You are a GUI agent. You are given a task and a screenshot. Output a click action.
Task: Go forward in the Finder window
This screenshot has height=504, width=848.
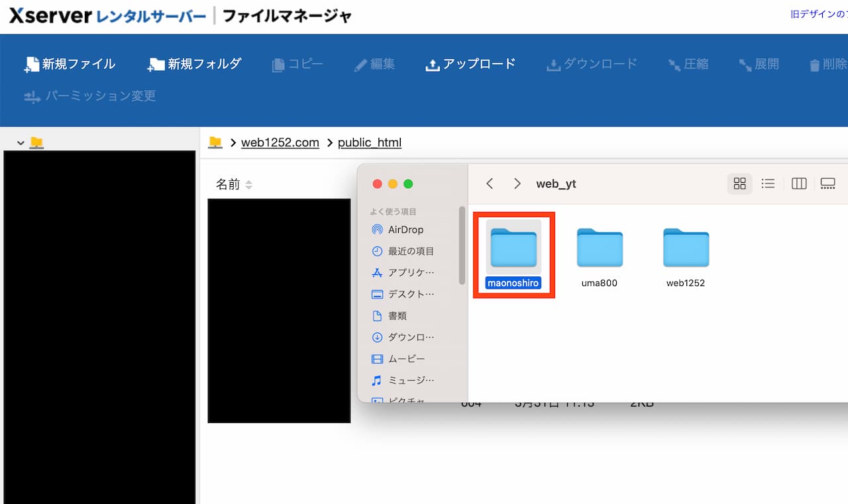(x=517, y=183)
